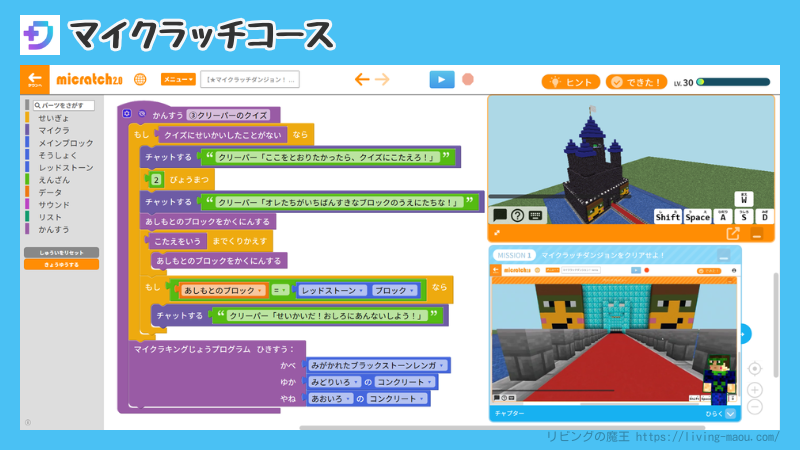Open the chat bubble icon in game view
This screenshot has width=800, height=450.
pos(500,215)
